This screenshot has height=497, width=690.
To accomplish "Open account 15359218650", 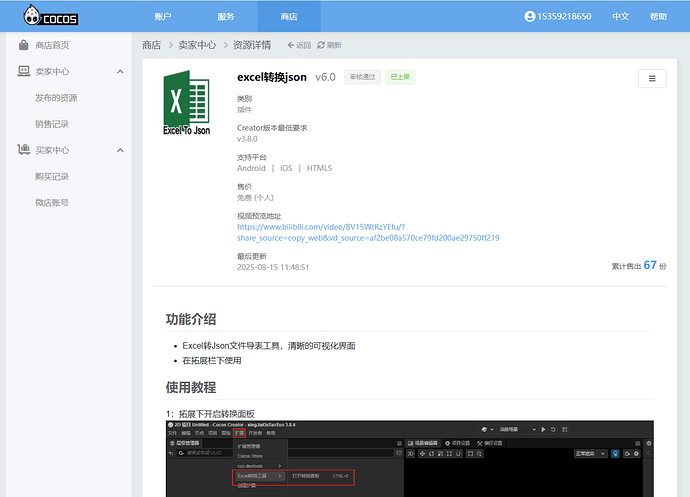I will [x=564, y=16].
